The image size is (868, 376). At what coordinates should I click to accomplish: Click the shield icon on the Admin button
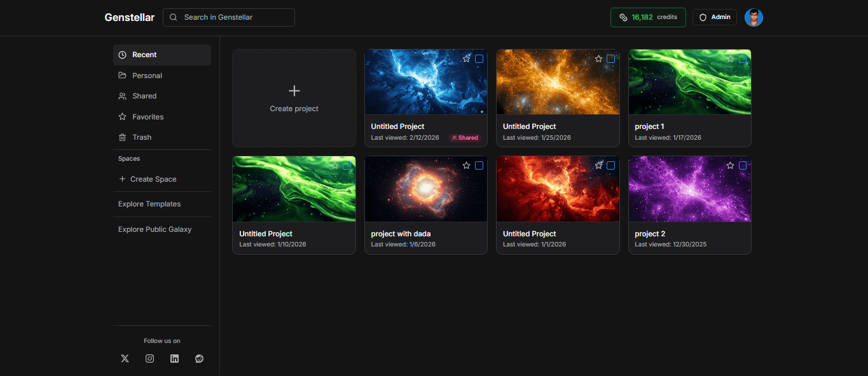tap(704, 17)
